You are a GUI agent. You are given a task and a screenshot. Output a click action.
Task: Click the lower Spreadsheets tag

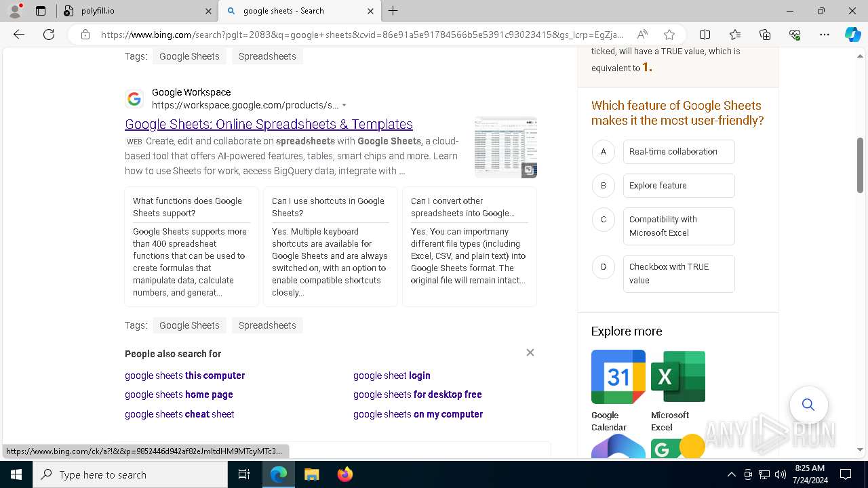click(x=267, y=325)
